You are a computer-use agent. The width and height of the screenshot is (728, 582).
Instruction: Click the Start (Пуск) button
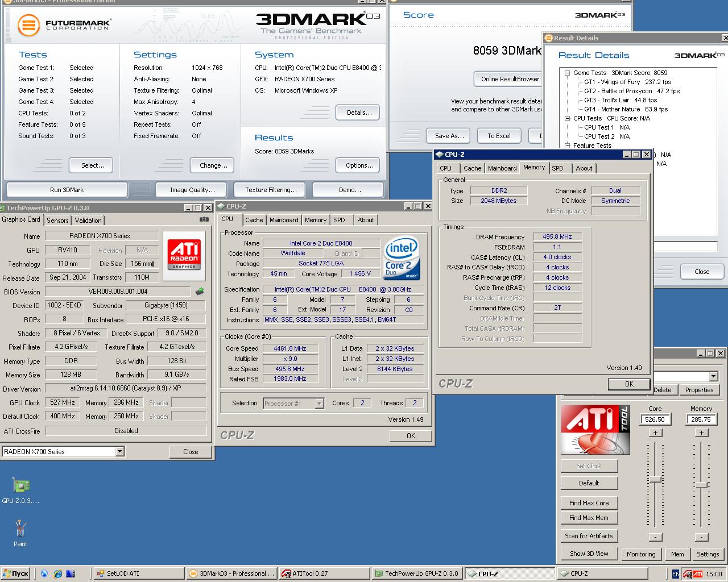click(x=15, y=573)
